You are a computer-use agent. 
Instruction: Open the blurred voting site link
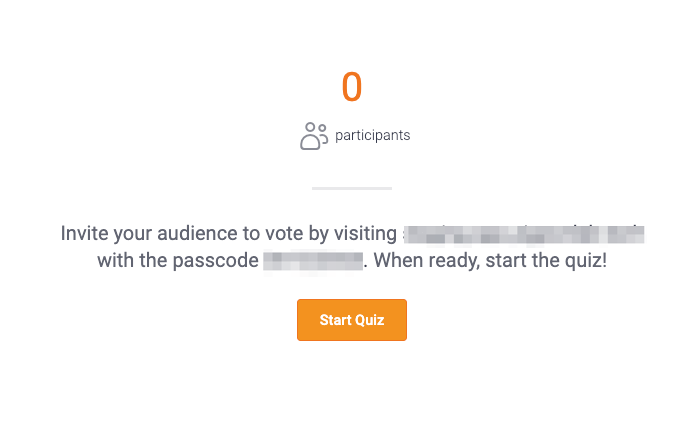tap(523, 234)
